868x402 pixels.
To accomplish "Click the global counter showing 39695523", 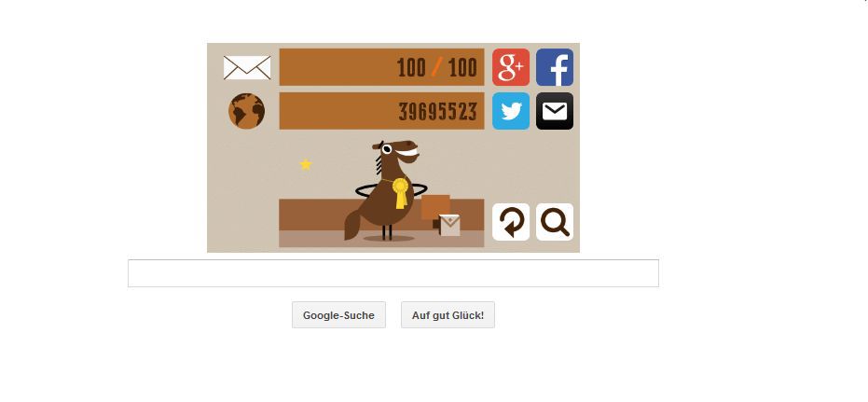I will [381, 111].
